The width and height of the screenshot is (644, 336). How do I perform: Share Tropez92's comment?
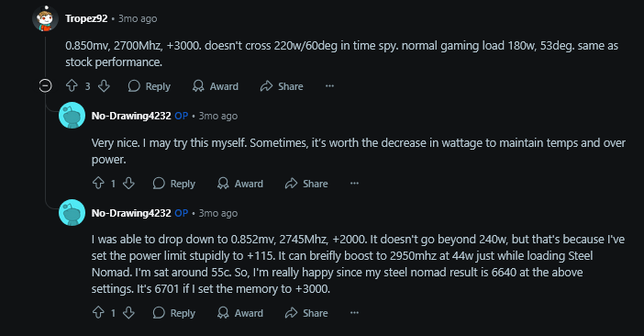pyautogui.click(x=282, y=86)
